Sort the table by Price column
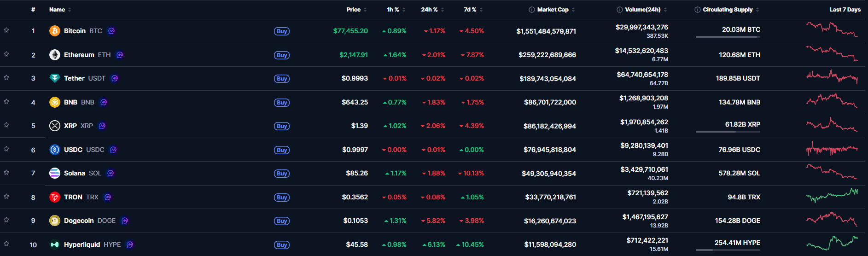The width and height of the screenshot is (868, 256). click(x=356, y=10)
